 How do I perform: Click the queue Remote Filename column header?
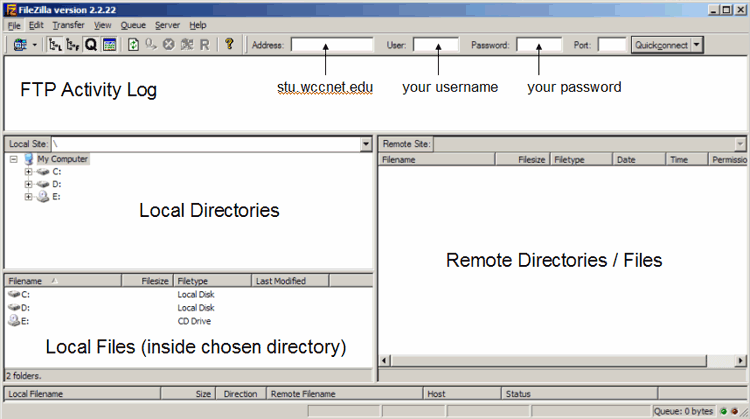344,394
